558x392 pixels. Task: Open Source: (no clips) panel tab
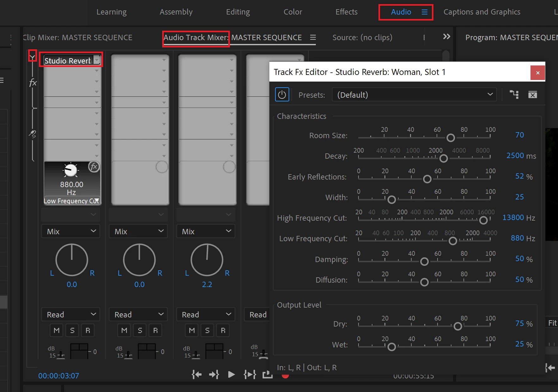[362, 37]
